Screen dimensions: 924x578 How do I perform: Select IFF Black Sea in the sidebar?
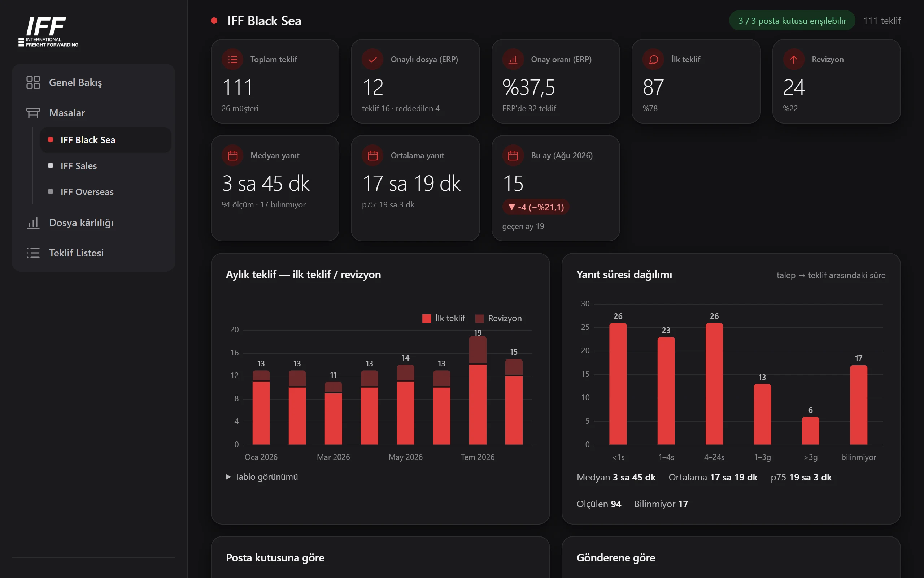point(105,140)
